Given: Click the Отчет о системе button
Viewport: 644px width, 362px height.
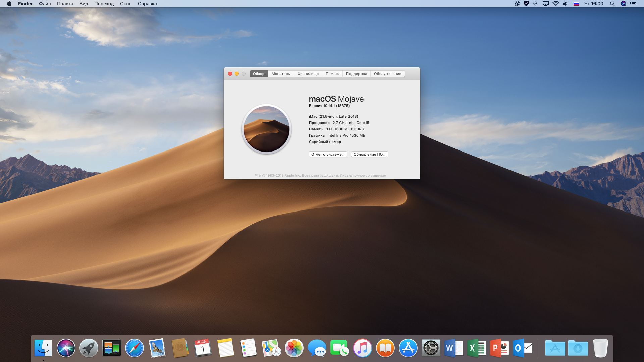Looking at the screenshot, I should pos(328,154).
